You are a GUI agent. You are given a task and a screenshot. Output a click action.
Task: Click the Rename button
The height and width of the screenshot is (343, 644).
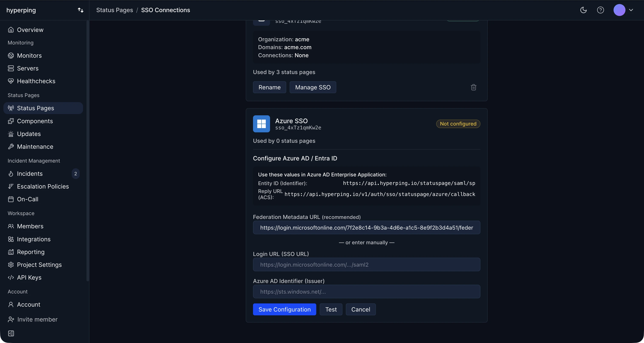269,87
